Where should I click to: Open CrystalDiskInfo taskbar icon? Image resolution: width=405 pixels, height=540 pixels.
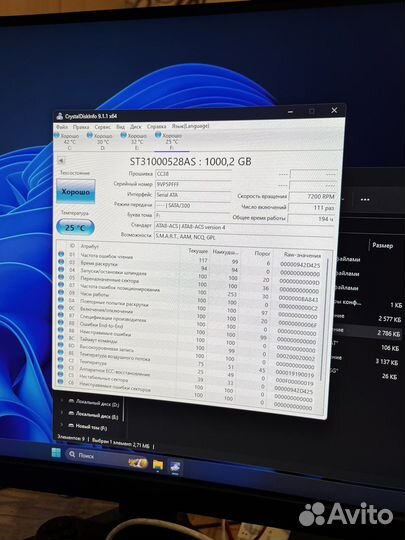click(x=175, y=467)
